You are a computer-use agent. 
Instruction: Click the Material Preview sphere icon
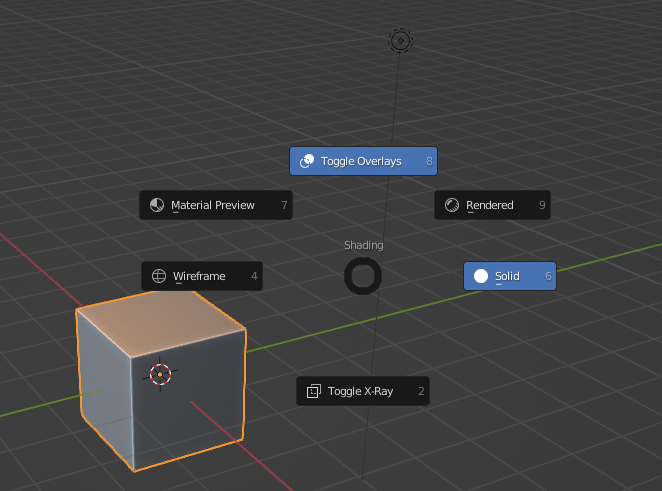pyautogui.click(x=157, y=205)
